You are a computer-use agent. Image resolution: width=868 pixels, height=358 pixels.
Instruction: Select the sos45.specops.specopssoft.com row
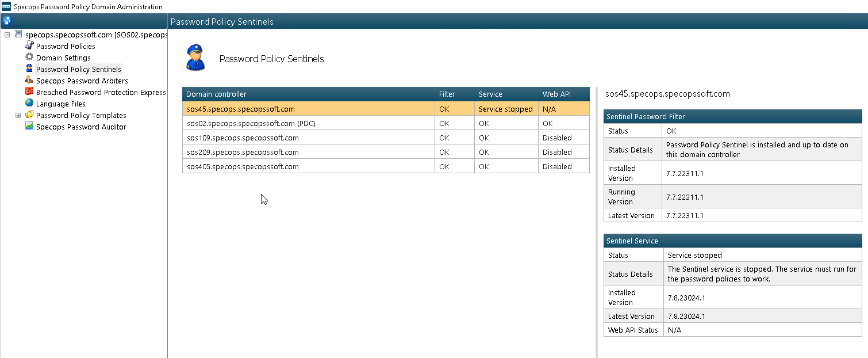(x=386, y=109)
